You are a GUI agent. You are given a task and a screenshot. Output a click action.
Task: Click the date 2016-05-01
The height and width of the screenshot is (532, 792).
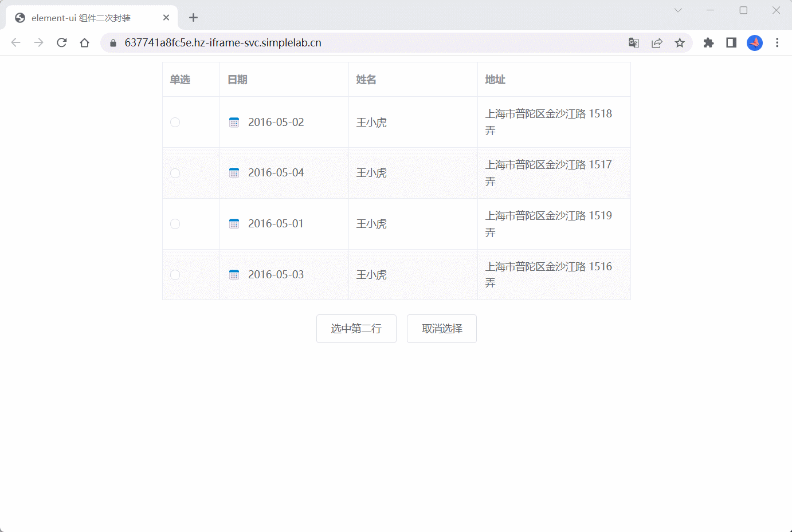tap(276, 224)
